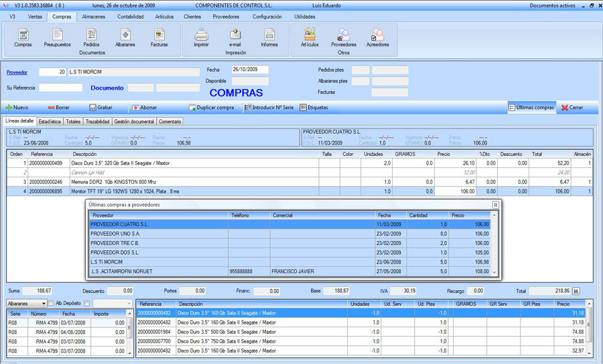603x364 pixels.
Task: Click the Proveedor link
Action: coord(17,72)
